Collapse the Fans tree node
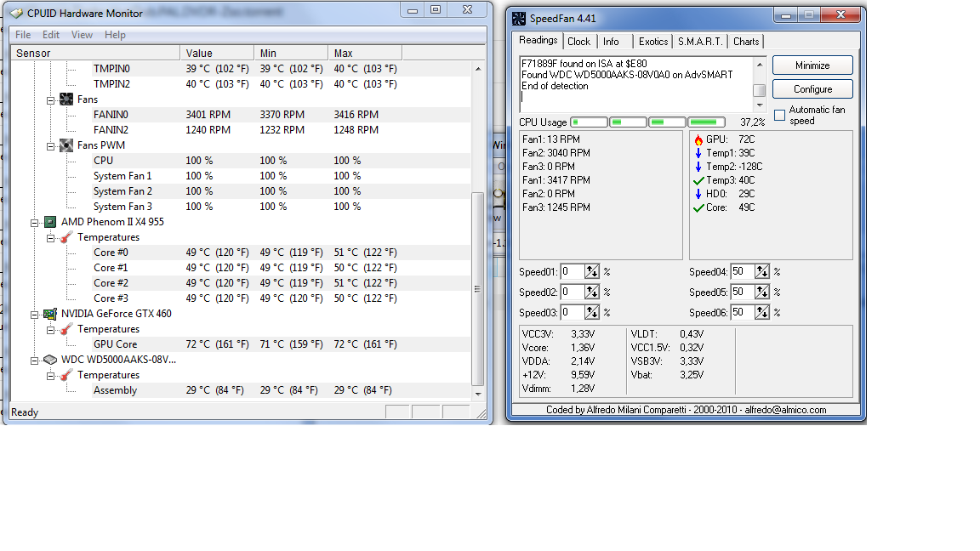 click(x=51, y=100)
